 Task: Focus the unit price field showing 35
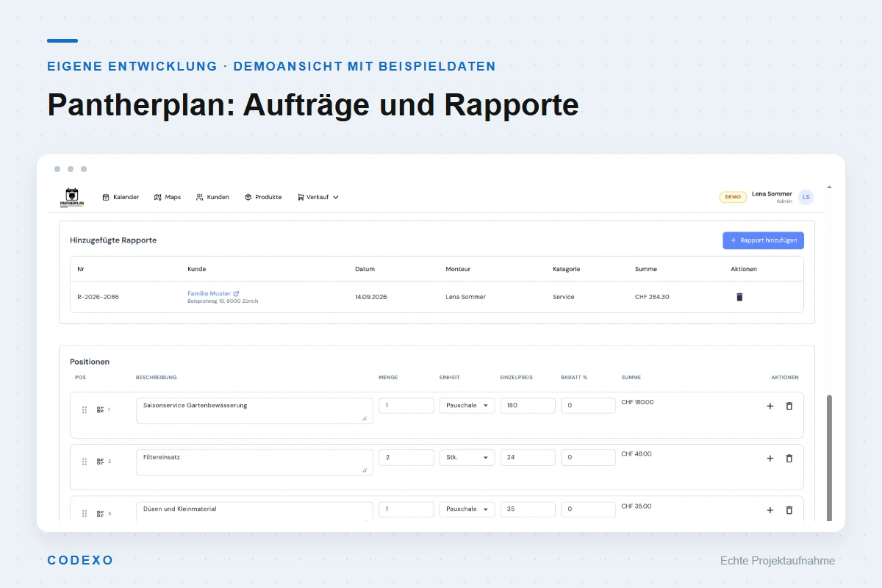[528, 509]
